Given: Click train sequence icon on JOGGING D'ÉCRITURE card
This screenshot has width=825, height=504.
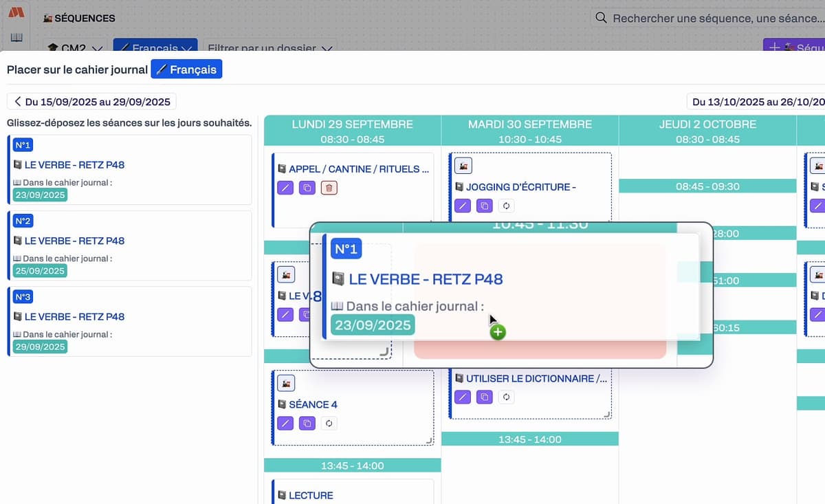Looking at the screenshot, I should [463, 166].
